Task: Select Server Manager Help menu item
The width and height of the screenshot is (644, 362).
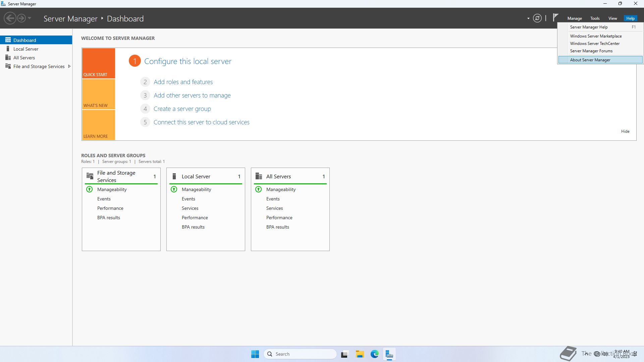Action: click(x=600, y=27)
